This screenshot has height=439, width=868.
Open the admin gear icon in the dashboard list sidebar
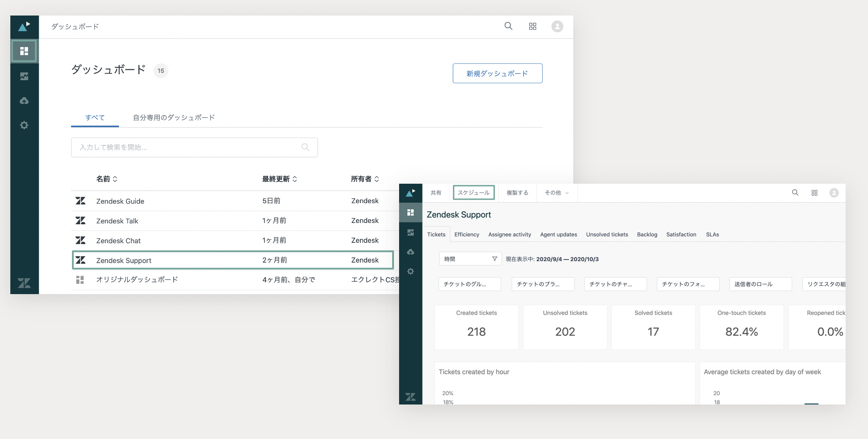[x=24, y=125]
